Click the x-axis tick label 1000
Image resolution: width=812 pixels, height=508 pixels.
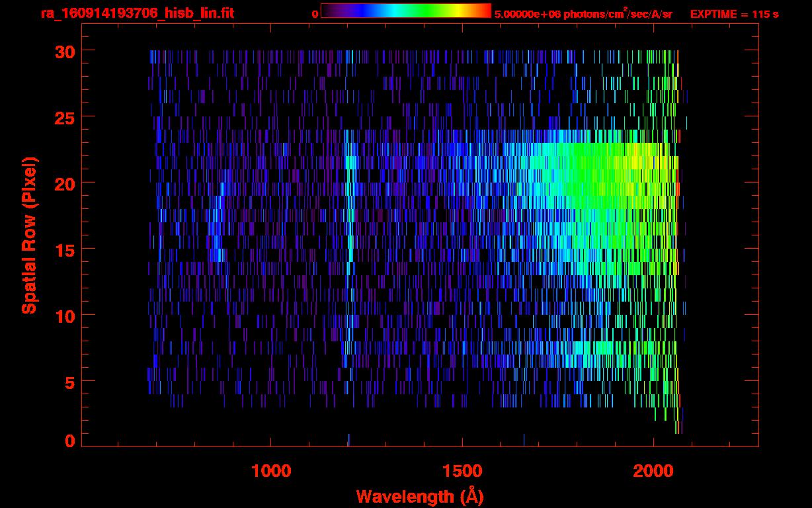[x=272, y=471]
